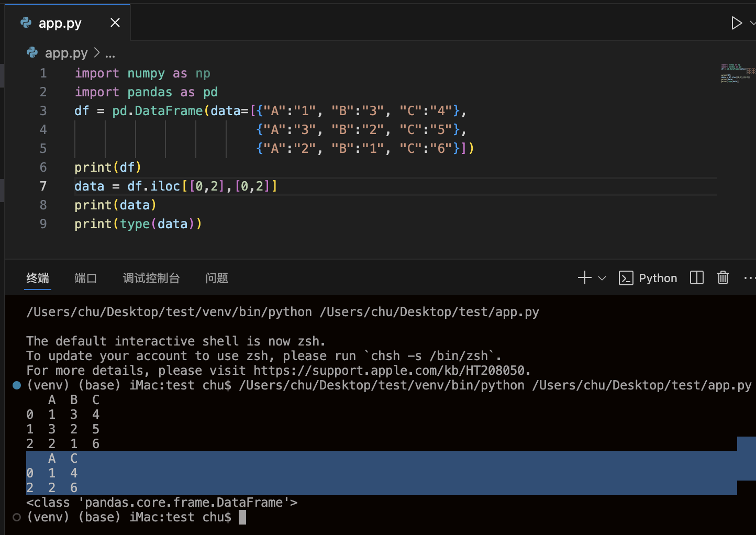This screenshot has height=535, width=756.
Task: Select the 终端 tab
Action: pyautogui.click(x=38, y=278)
